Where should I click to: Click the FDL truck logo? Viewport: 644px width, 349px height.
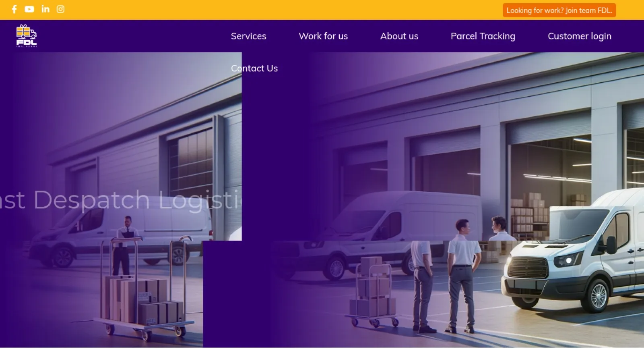click(27, 36)
